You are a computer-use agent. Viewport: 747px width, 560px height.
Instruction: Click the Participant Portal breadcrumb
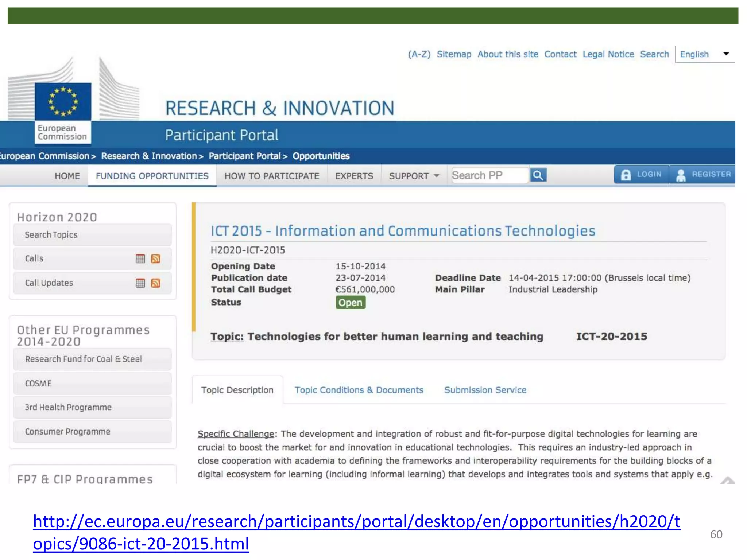(x=245, y=156)
